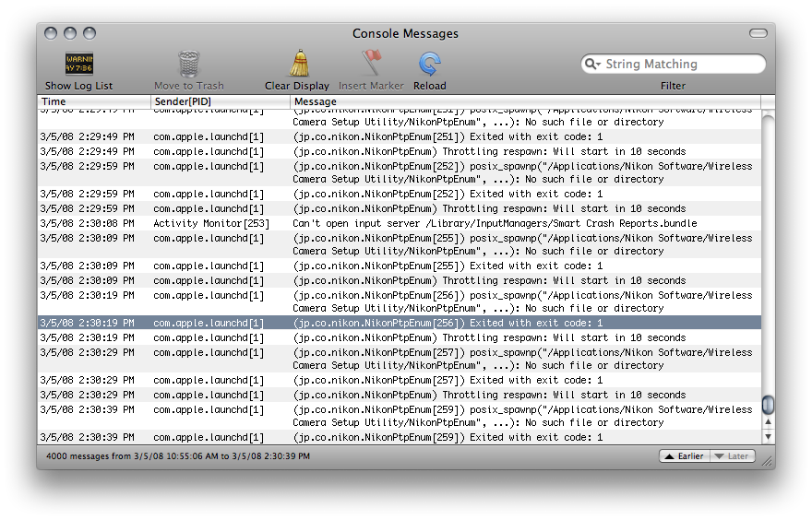
Task: Insert Marker using the flag icon
Action: (371, 63)
